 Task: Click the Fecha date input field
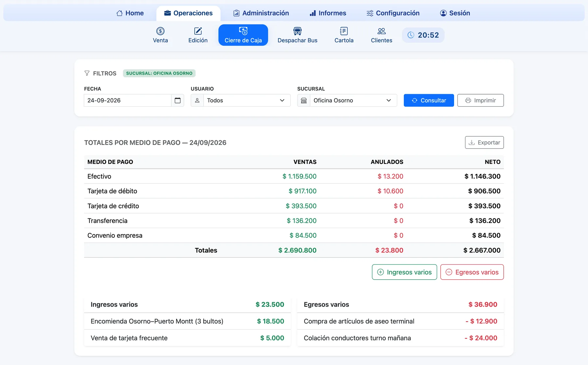click(x=127, y=100)
